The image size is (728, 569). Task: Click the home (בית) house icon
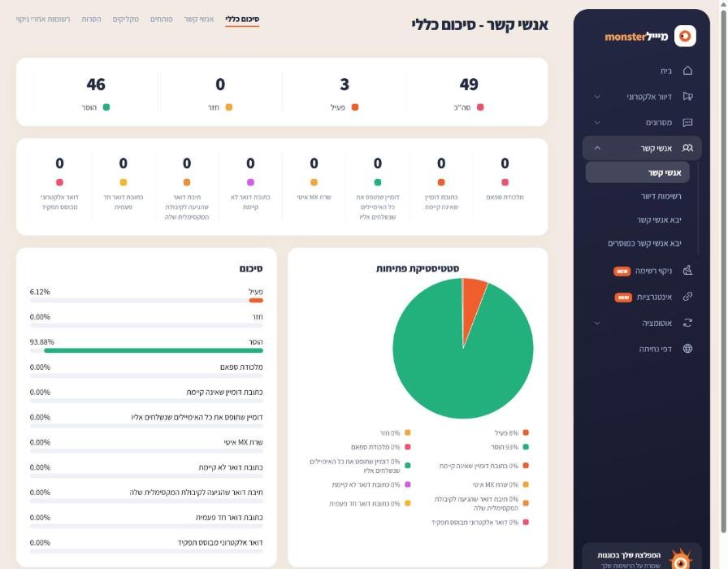coord(687,70)
